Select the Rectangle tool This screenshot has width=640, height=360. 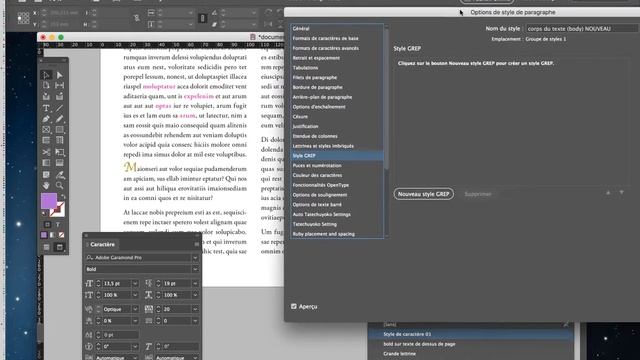coord(60,130)
